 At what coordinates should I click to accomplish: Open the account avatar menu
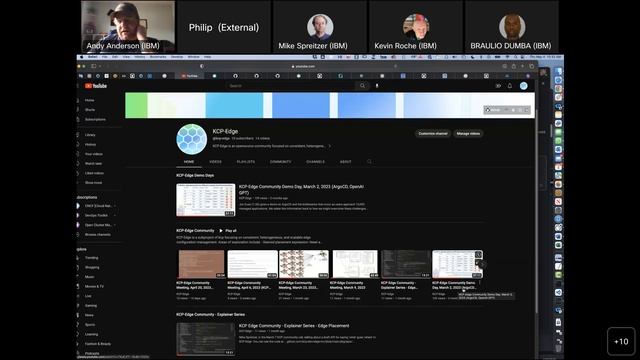tap(524, 86)
